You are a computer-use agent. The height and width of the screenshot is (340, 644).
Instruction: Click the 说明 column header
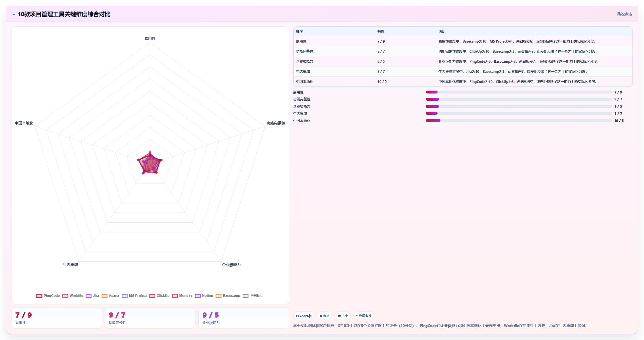[442, 32]
